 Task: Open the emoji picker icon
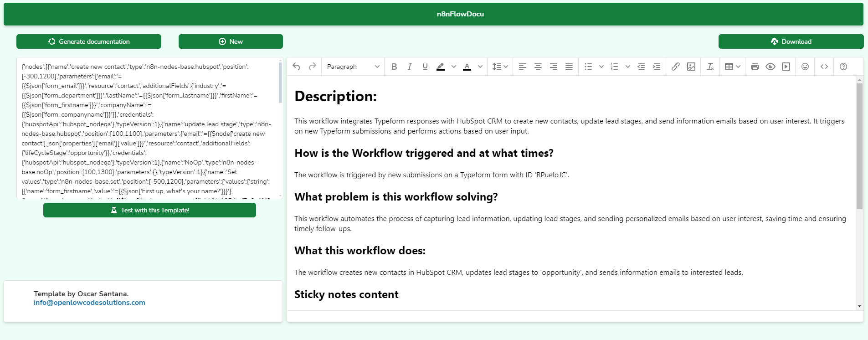805,67
